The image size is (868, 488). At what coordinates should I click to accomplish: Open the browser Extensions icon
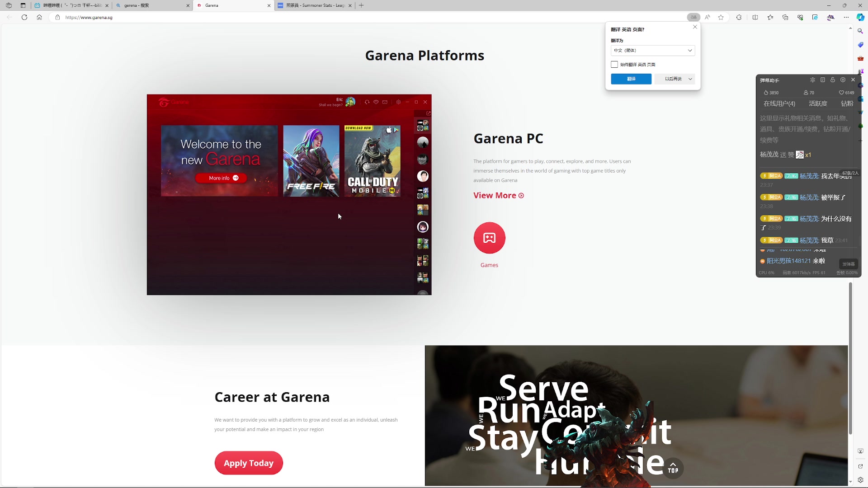(739, 17)
